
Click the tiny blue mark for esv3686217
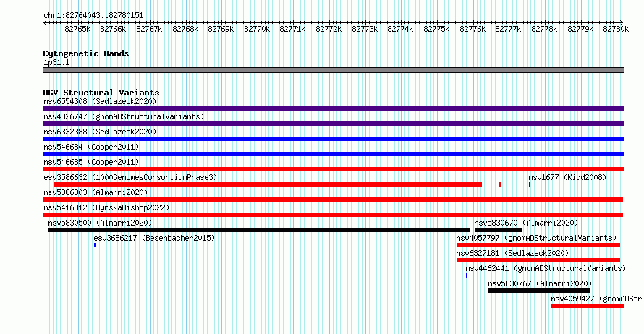(95, 245)
